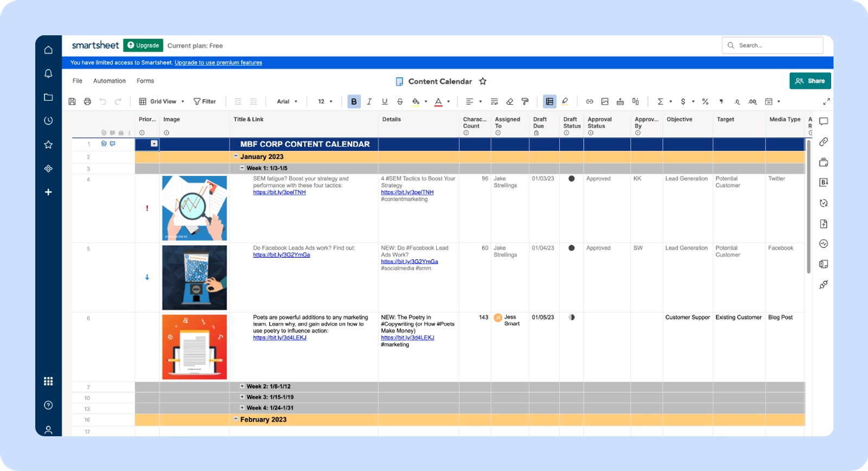Open the bit.ly/3d4LEKJ link in Details column
This screenshot has height=471, width=868.
point(407,338)
